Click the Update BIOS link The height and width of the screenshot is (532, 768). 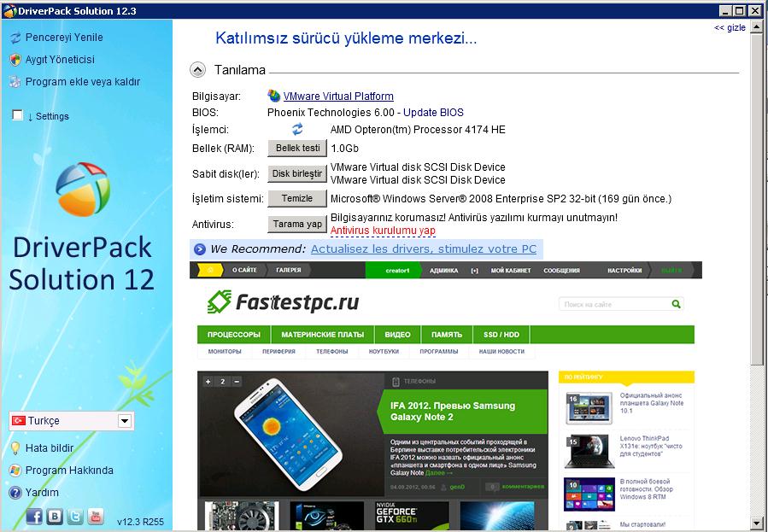click(x=433, y=113)
